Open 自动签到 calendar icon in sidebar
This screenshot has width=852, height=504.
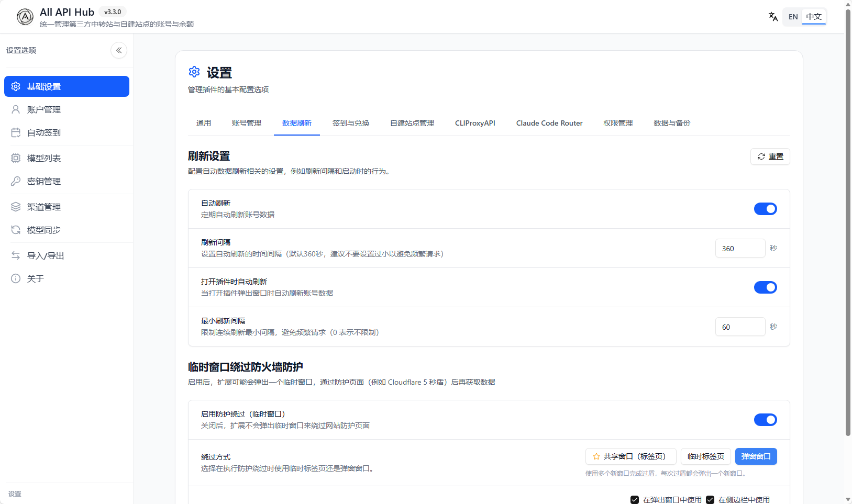pyautogui.click(x=16, y=132)
